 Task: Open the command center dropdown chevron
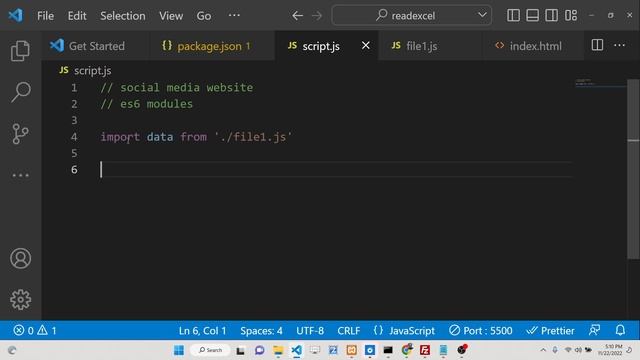(482, 15)
